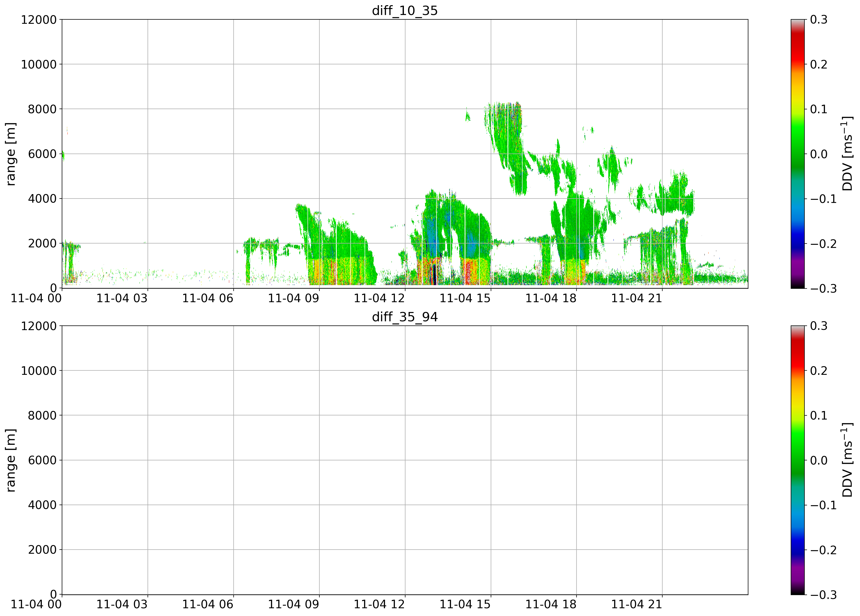
Task: Click the 6000 tick label on bottom plot
Action: point(42,460)
